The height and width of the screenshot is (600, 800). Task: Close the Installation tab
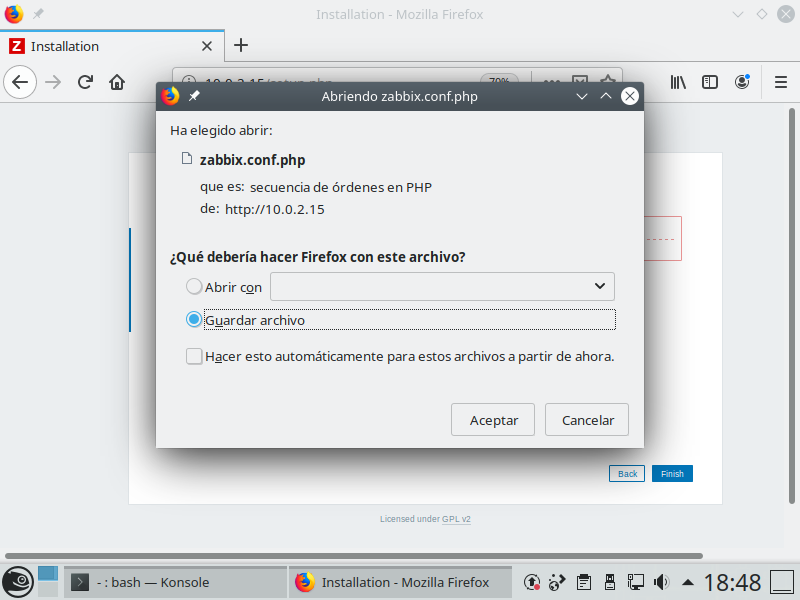pyautogui.click(x=207, y=46)
